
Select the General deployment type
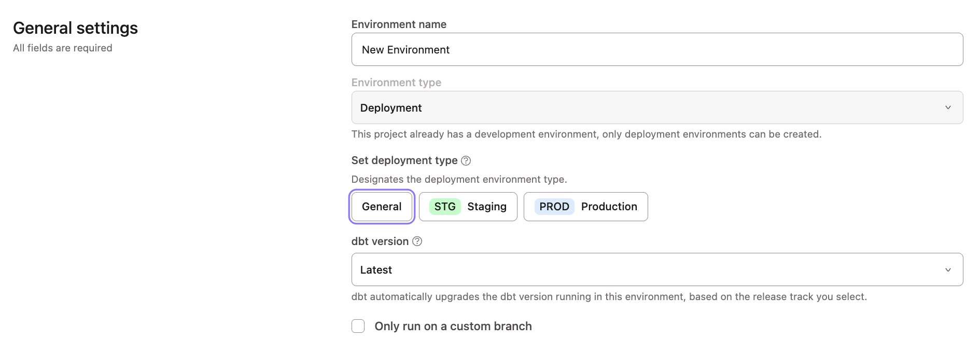tap(382, 207)
